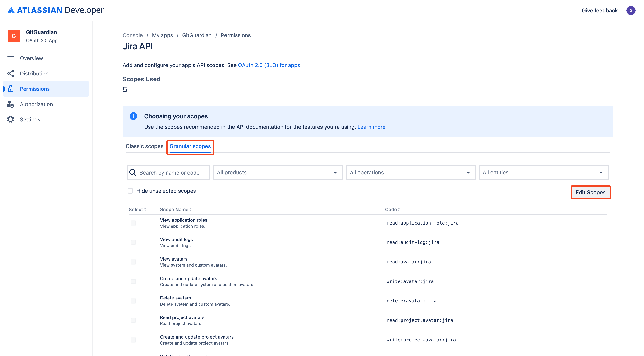Click Read project avatars scope name

pyautogui.click(x=182, y=317)
